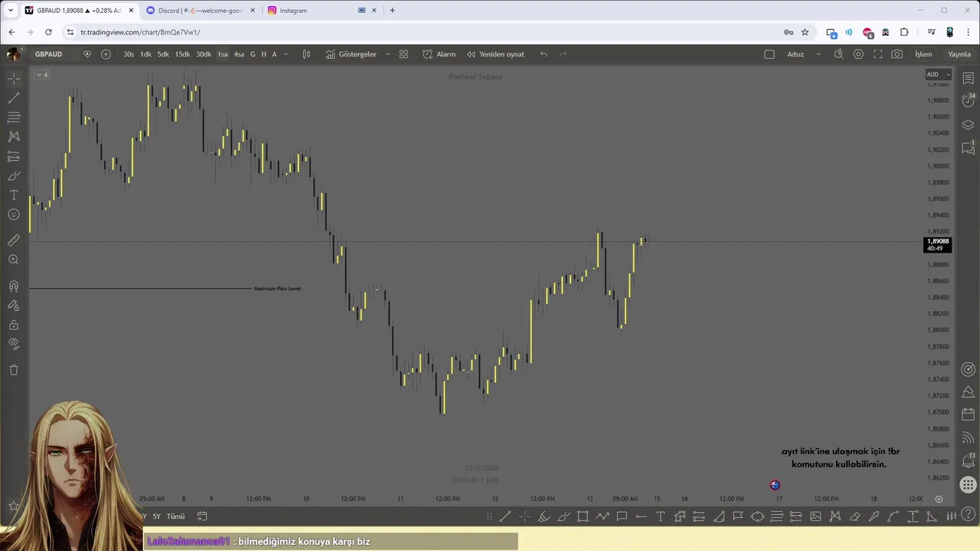This screenshot has height=551, width=980.
Task: Take a chart snapshot camera icon
Action: [x=897, y=54]
